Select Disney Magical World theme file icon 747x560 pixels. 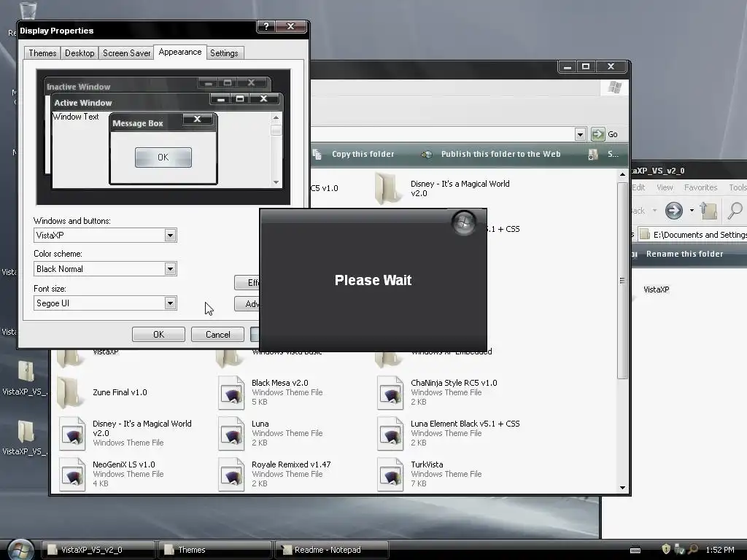click(x=72, y=433)
